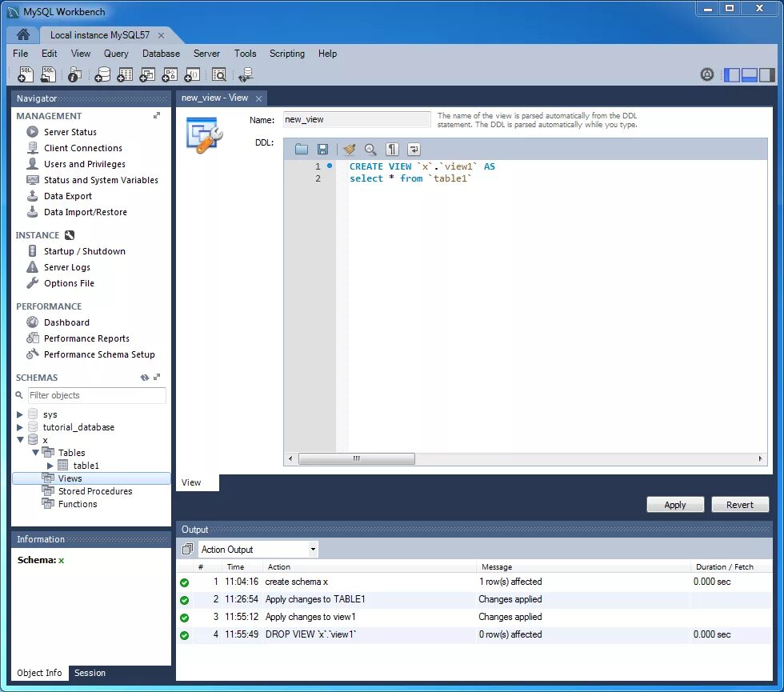Open the object inspector info icon
Viewport: 784px width, 692px height.
coord(75,74)
